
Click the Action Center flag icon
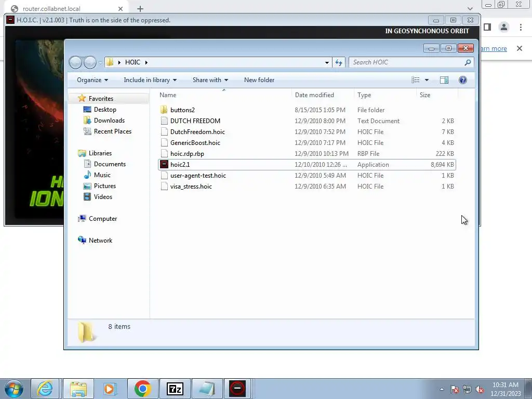pyautogui.click(x=454, y=390)
